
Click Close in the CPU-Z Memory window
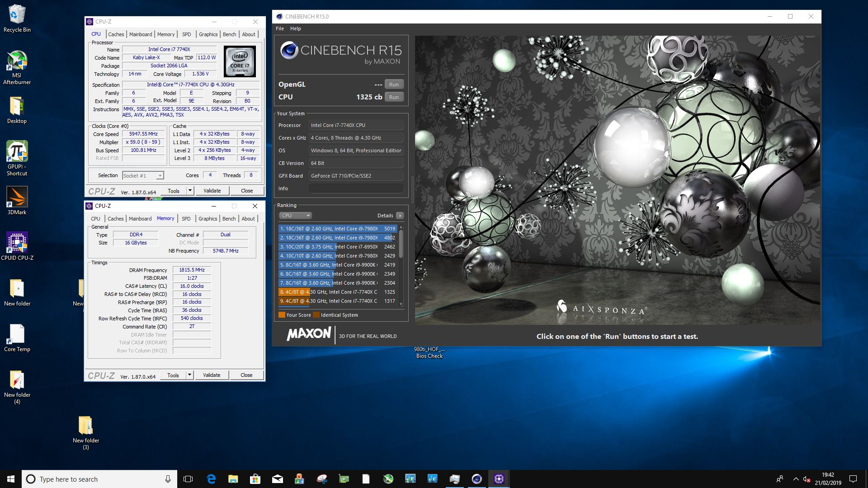pyautogui.click(x=246, y=375)
